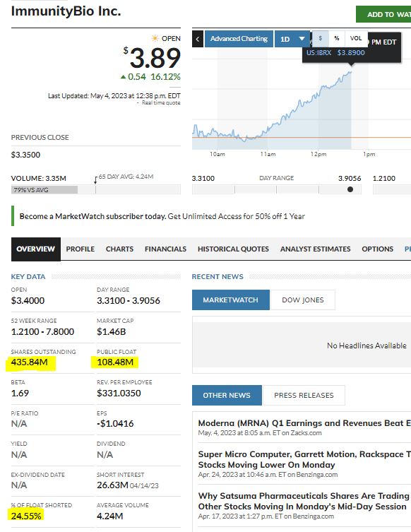The image size is (411, 532).
Task: Click short interest value 26.63M
Action: click(112, 485)
